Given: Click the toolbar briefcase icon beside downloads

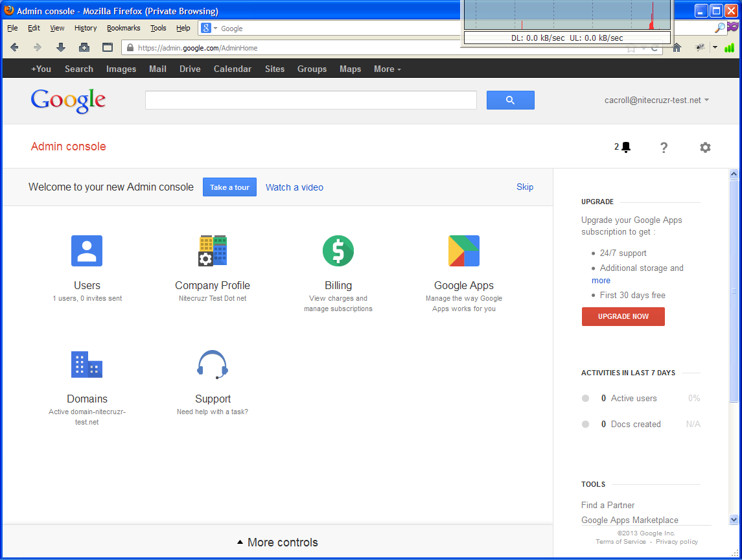Looking at the screenshot, I should [x=84, y=47].
